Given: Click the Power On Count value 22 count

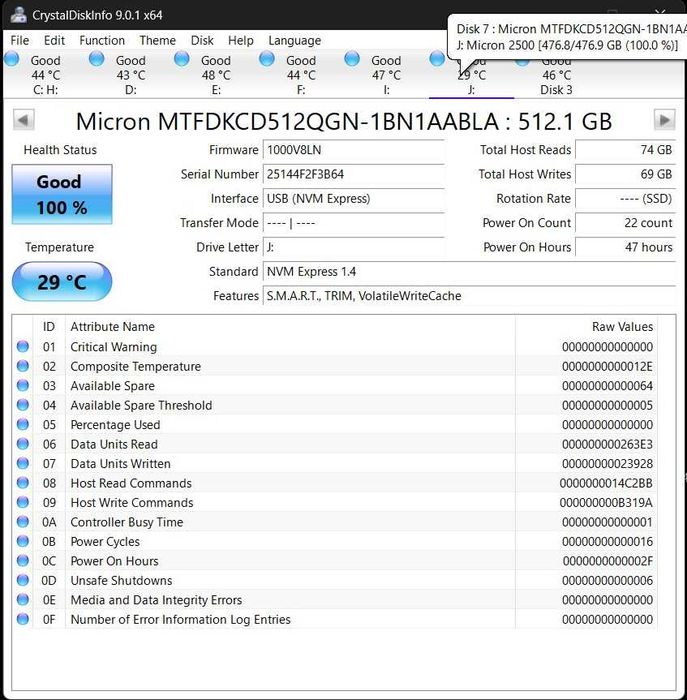Looking at the screenshot, I should pos(625,223).
